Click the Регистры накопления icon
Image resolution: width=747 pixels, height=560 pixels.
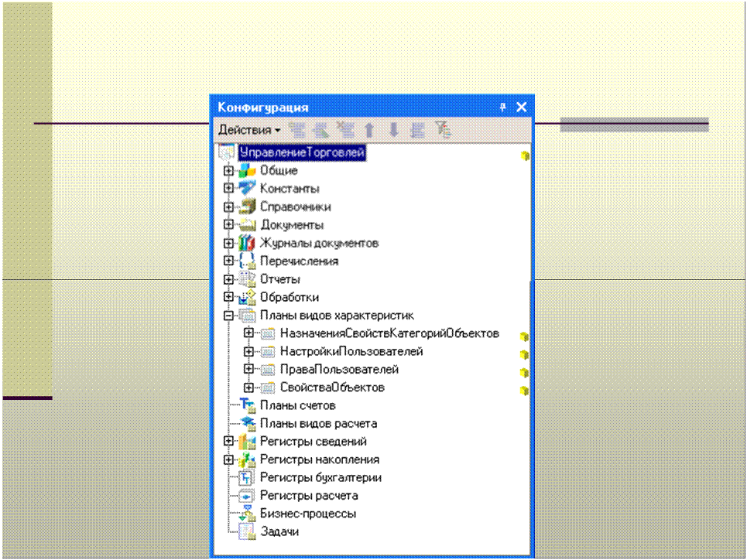click(247, 459)
